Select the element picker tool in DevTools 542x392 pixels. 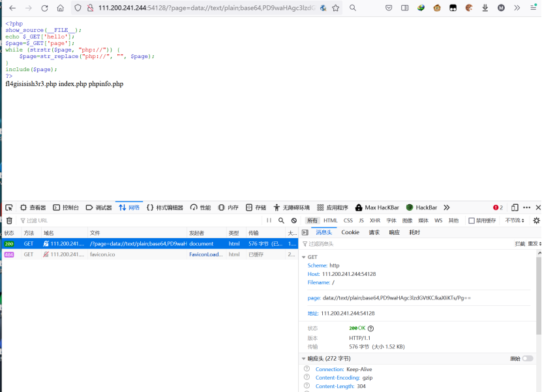8,207
